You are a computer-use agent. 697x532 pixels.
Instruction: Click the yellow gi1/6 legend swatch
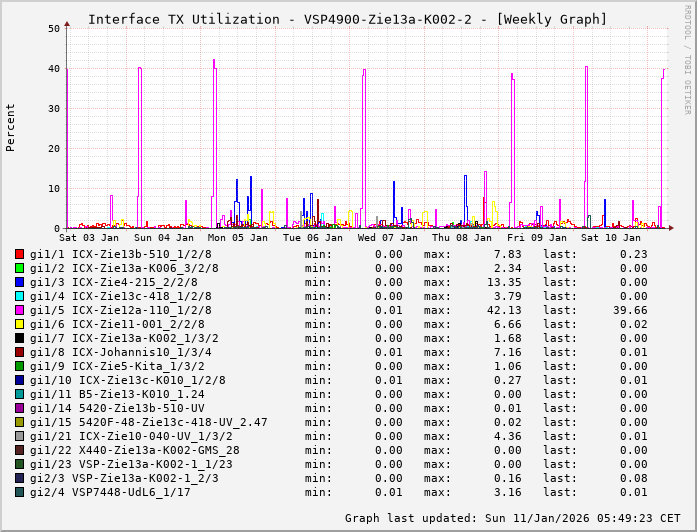coord(20,324)
